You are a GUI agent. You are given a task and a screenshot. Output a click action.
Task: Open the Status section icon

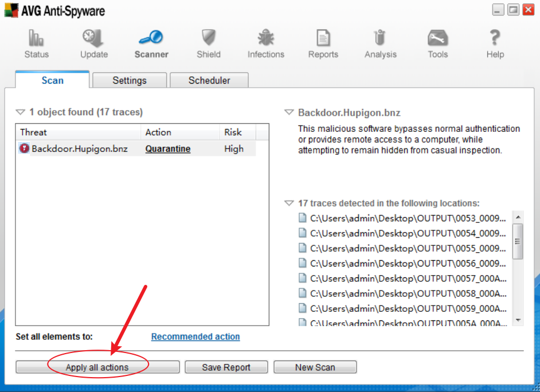click(x=36, y=38)
